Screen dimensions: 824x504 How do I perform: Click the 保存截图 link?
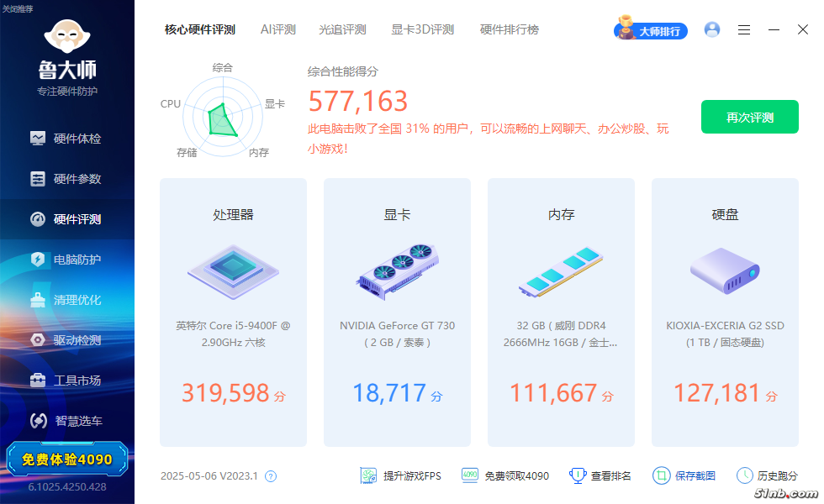[x=684, y=475]
